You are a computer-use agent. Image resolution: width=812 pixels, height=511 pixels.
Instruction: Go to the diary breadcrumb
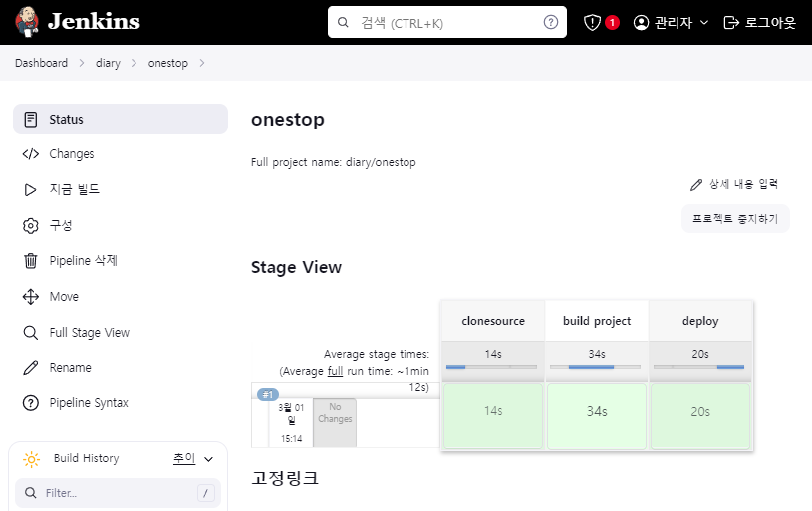pos(108,63)
